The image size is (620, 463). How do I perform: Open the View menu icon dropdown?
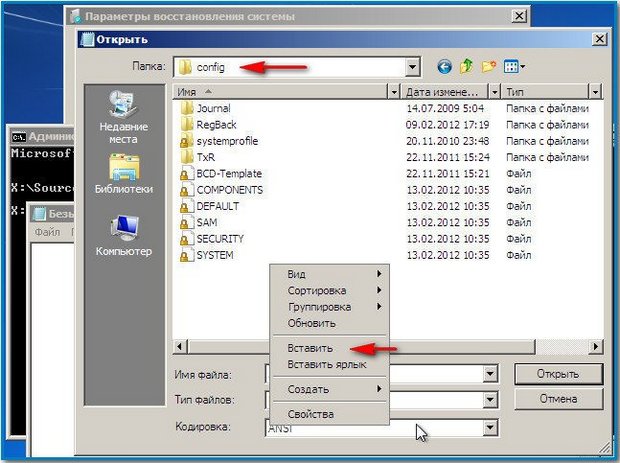[516, 67]
